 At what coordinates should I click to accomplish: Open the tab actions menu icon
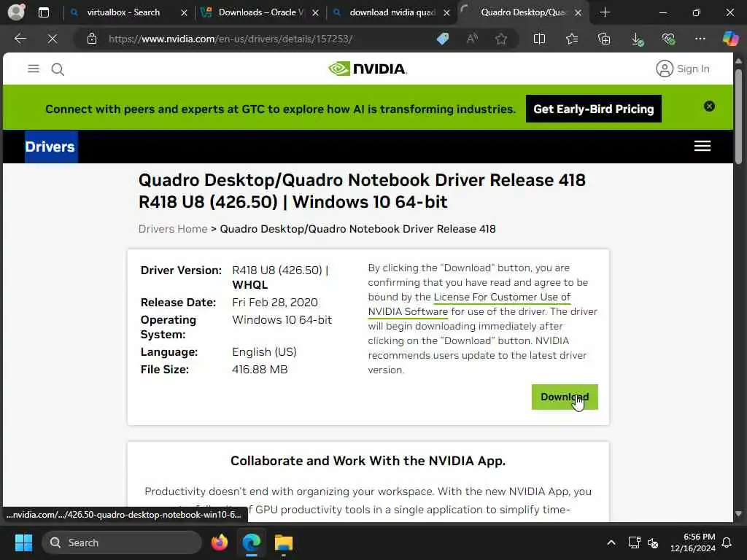[43, 12]
